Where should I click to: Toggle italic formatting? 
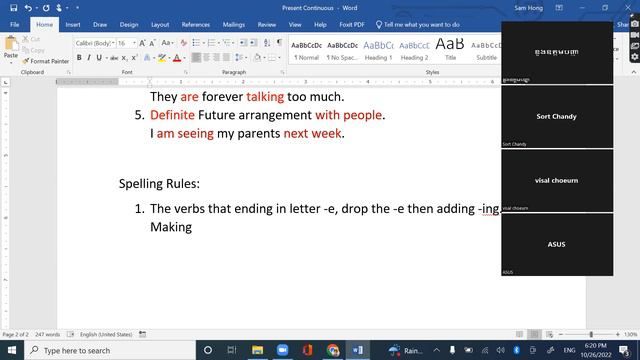pyautogui.click(x=89, y=58)
